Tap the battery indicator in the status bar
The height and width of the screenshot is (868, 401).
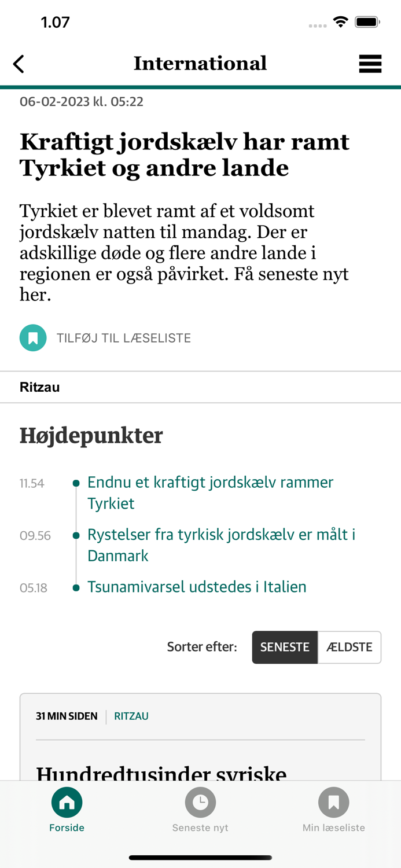367,21
